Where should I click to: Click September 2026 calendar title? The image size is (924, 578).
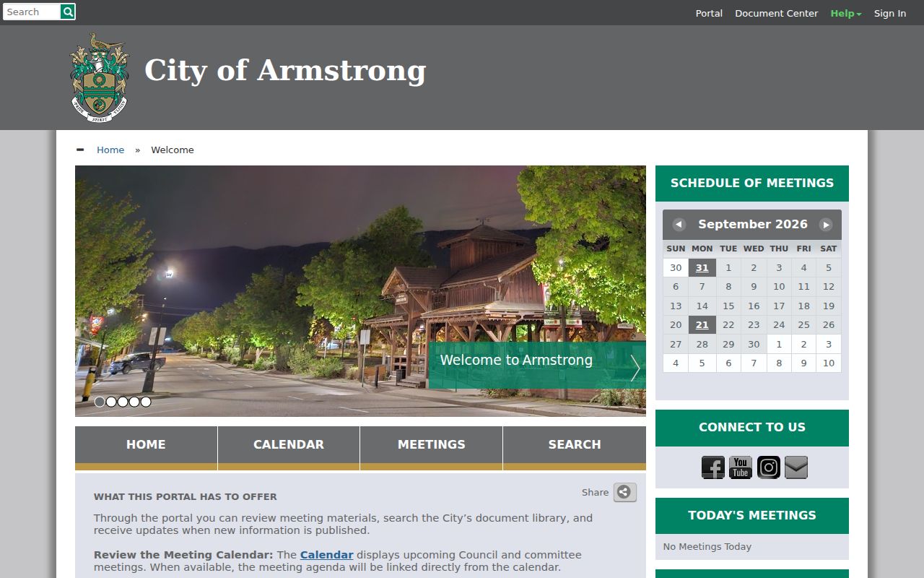click(x=753, y=224)
